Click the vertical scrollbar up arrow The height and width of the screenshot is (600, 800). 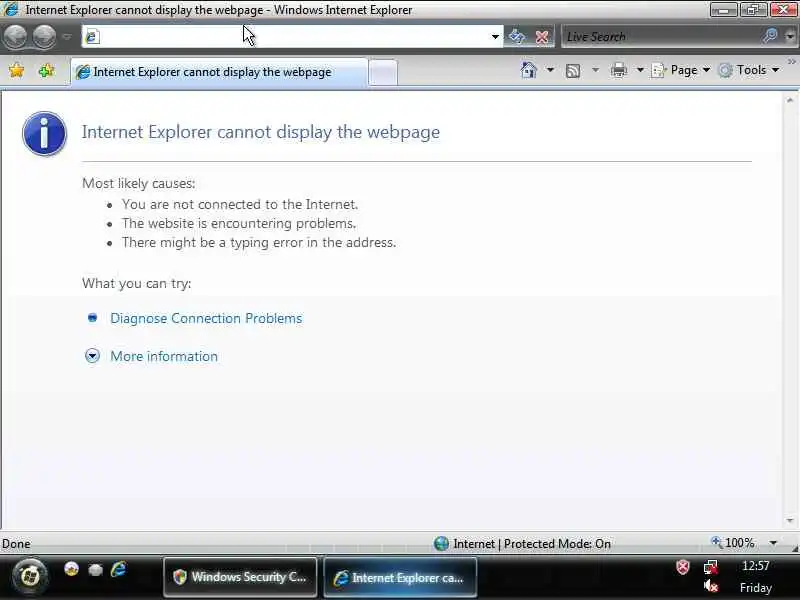pos(790,101)
